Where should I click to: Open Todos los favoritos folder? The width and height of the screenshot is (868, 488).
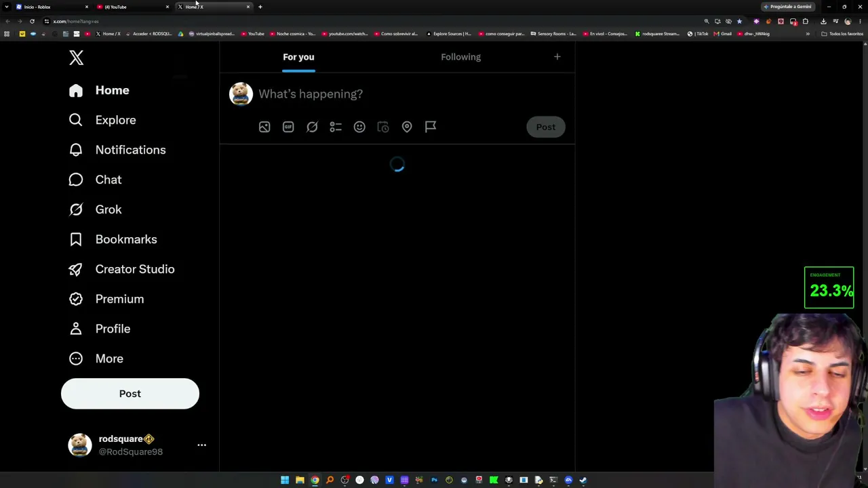point(843,34)
